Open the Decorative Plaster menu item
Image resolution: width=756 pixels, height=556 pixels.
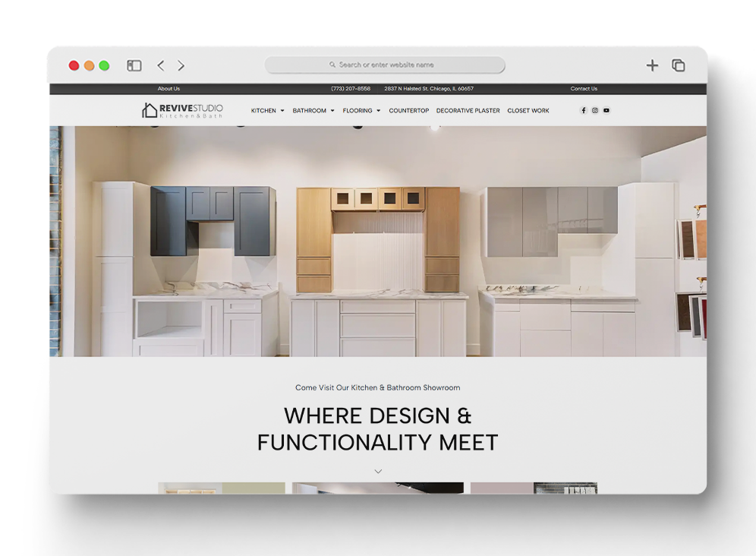point(468,111)
